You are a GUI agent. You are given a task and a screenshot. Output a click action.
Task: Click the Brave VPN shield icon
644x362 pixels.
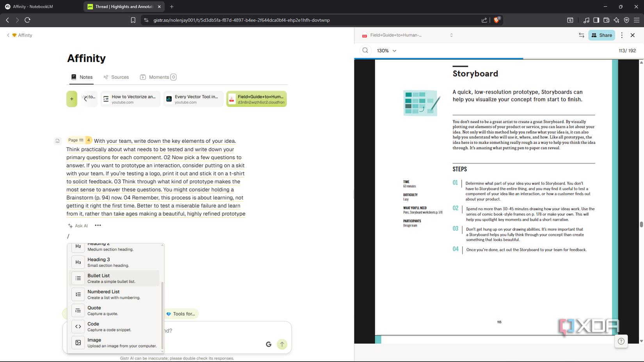coord(627,20)
